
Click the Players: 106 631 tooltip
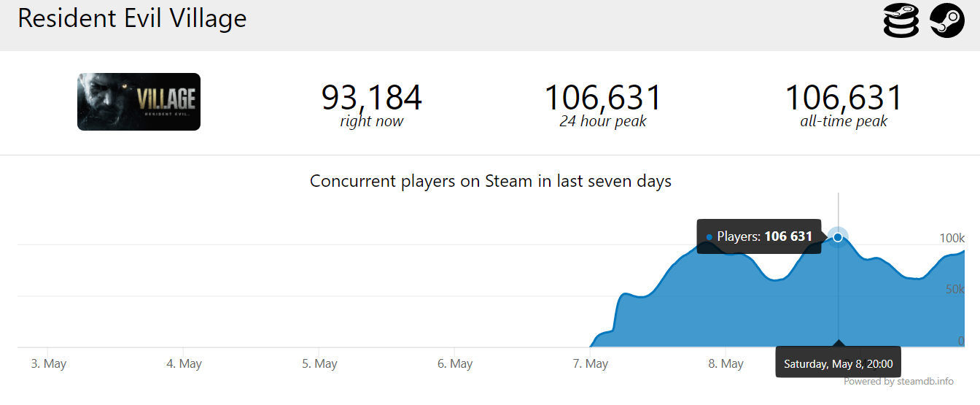pyautogui.click(x=759, y=236)
